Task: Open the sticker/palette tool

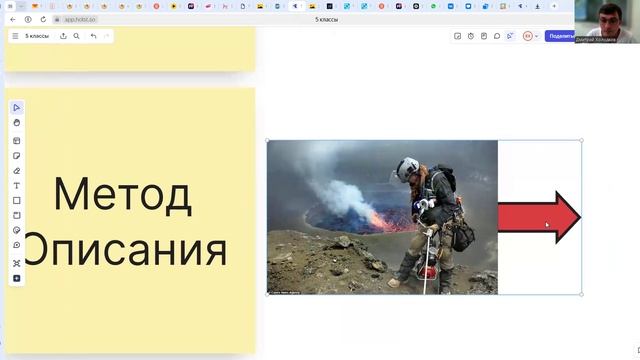Action: click(16, 230)
